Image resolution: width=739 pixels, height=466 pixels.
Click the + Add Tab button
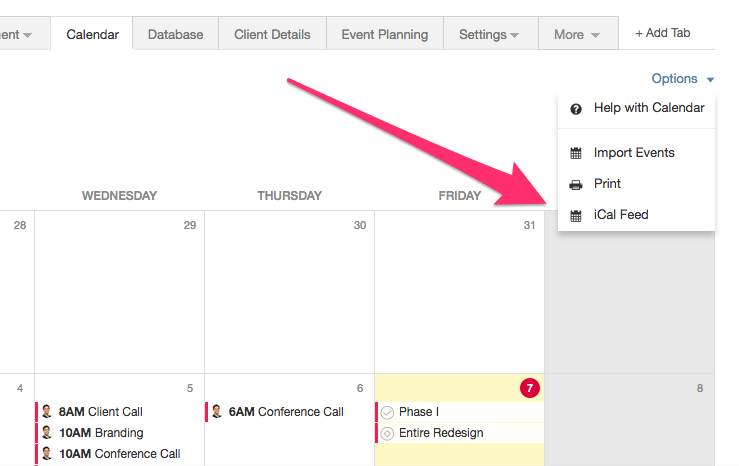[663, 33]
